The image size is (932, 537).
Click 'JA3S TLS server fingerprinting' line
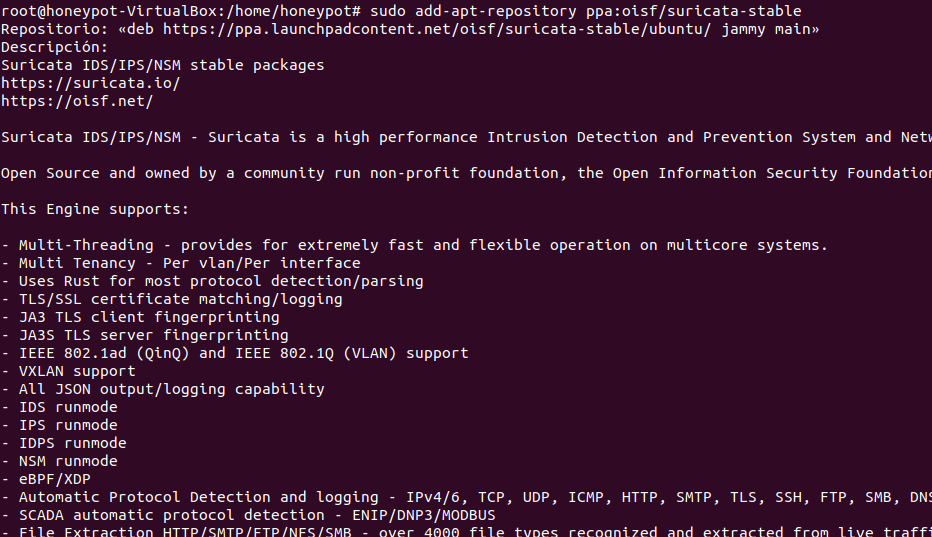coord(145,335)
